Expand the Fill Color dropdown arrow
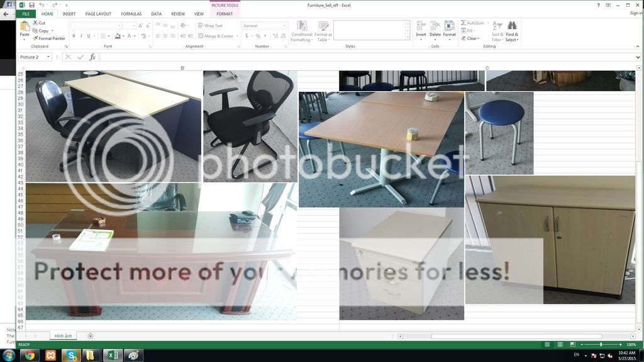 pos(123,36)
